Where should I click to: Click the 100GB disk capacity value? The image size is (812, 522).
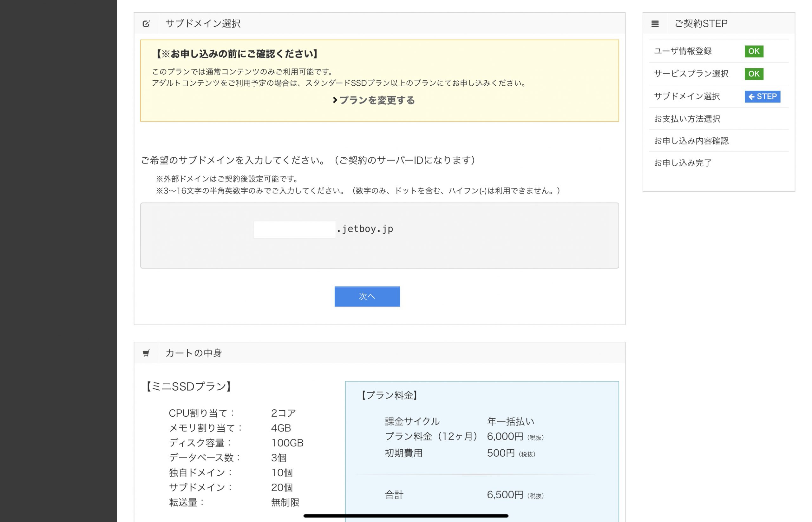[x=287, y=443]
